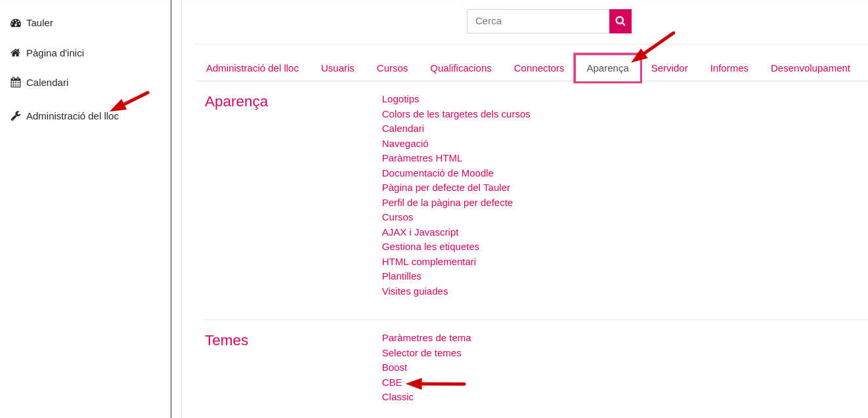Go to the Desenvolupament tab

(x=810, y=68)
